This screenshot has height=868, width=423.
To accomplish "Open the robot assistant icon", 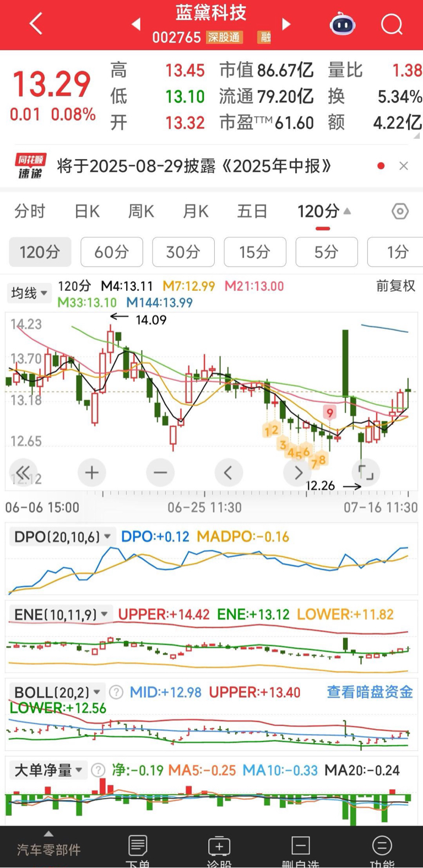I will pos(342,24).
